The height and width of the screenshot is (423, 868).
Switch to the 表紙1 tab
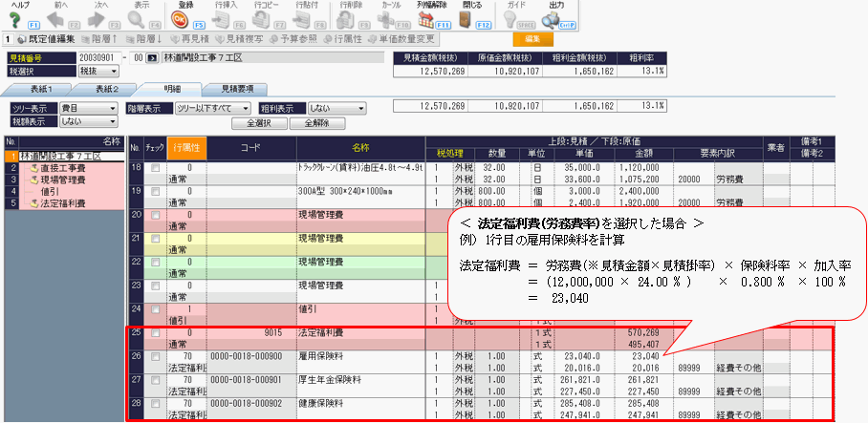click(39, 89)
